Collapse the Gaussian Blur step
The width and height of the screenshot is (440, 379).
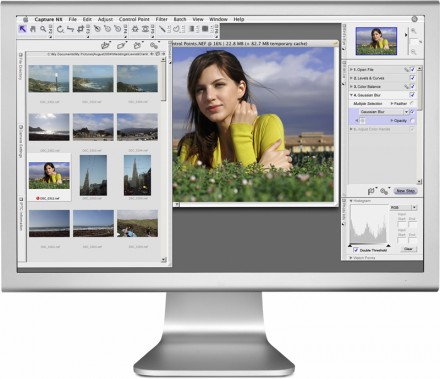click(x=351, y=95)
